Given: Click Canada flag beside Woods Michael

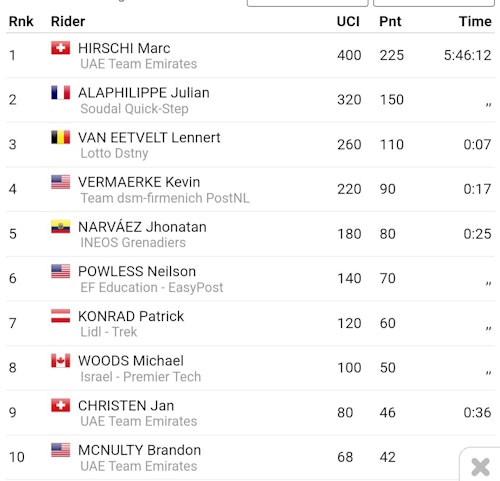Looking at the screenshot, I should coord(61,360).
